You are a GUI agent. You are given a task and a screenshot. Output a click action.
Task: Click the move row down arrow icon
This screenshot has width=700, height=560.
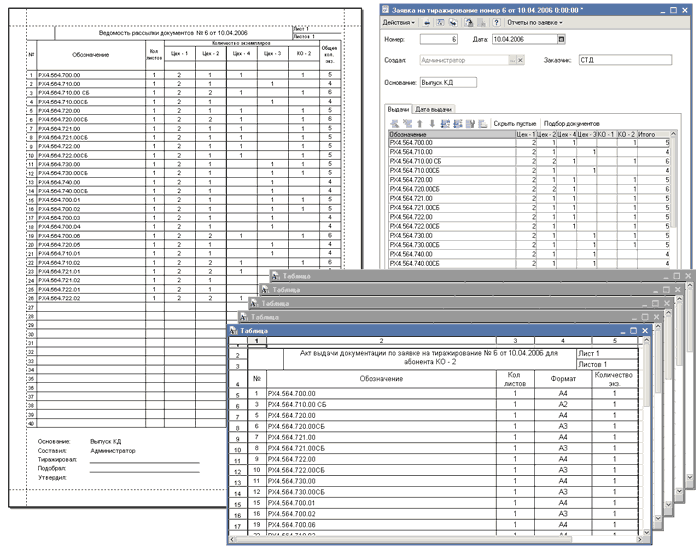click(x=432, y=124)
